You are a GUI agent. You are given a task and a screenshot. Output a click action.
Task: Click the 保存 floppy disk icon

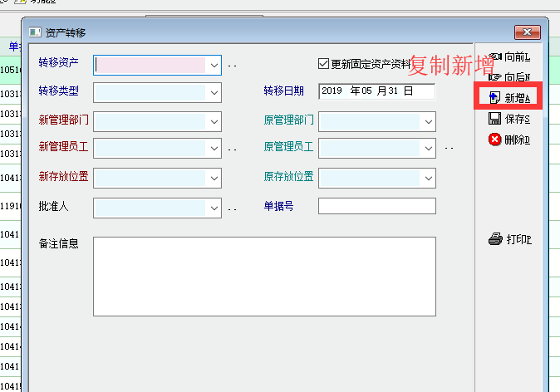click(495, 119)
